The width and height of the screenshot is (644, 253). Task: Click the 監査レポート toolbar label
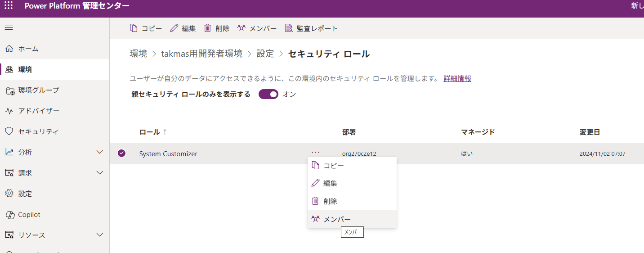pos(317,28)
